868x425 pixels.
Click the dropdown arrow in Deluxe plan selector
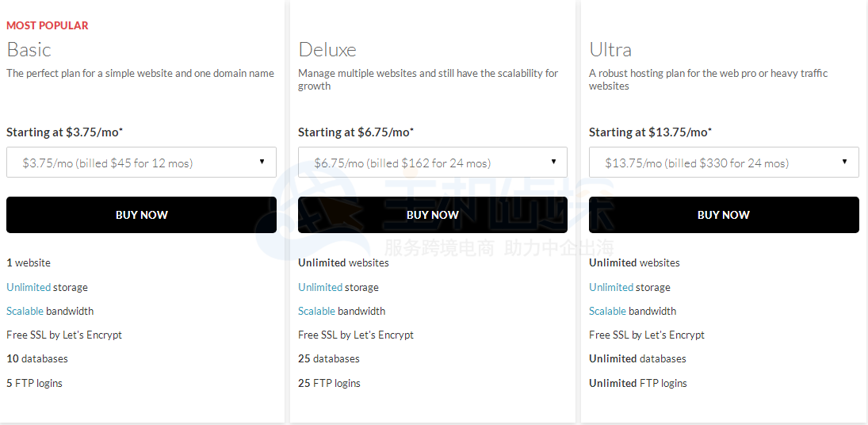pyautogui.click(x=553, y=162)
